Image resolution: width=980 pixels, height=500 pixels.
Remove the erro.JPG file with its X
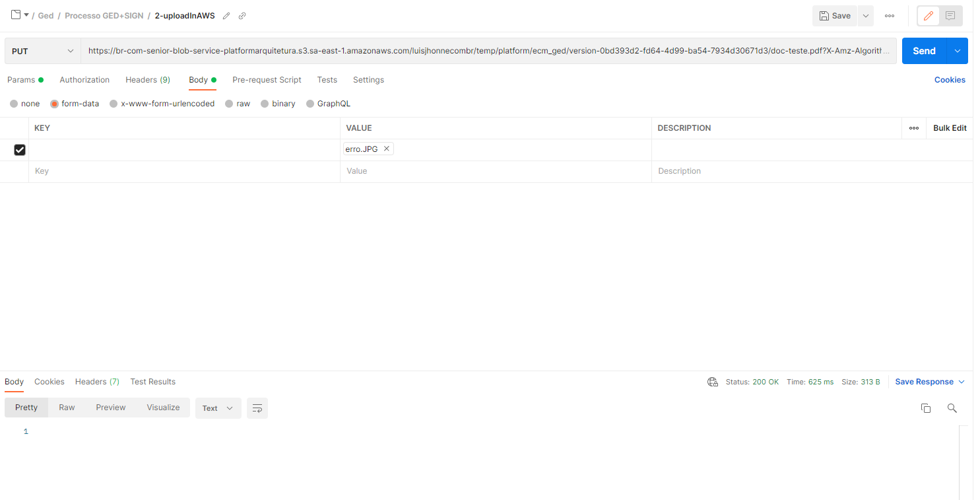click(x=387, y=149)
